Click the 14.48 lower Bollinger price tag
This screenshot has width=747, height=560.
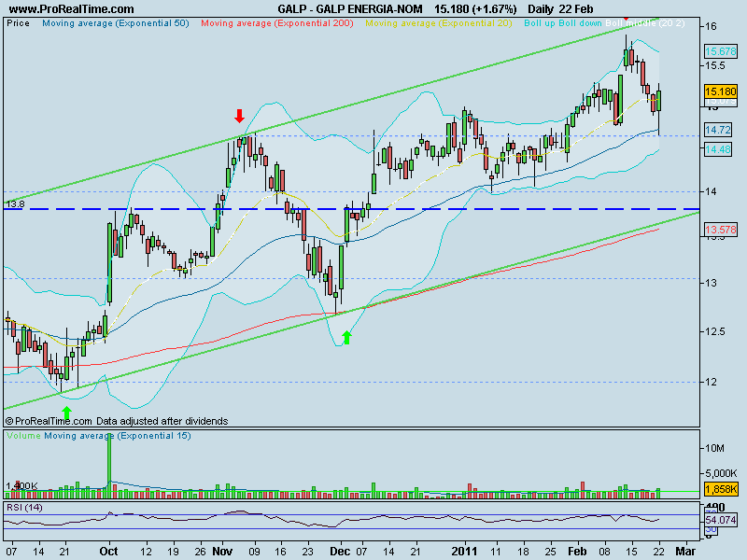[717, 149]
